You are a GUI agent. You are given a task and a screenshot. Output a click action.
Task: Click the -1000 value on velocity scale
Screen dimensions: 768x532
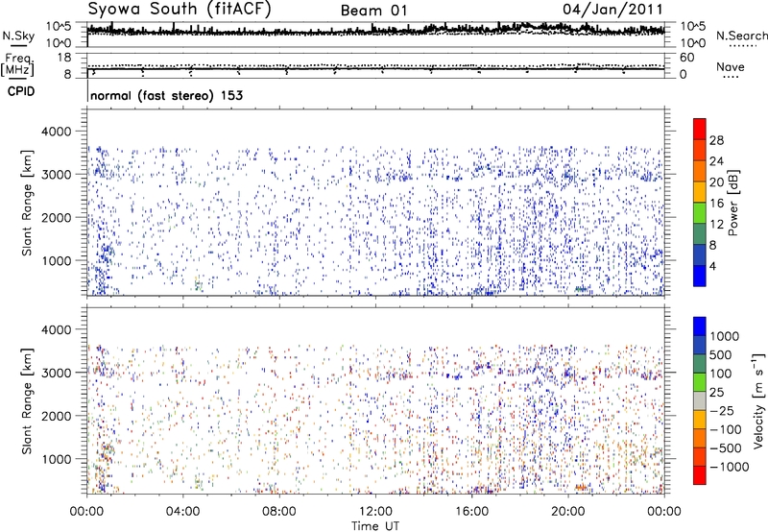[730, 467]
